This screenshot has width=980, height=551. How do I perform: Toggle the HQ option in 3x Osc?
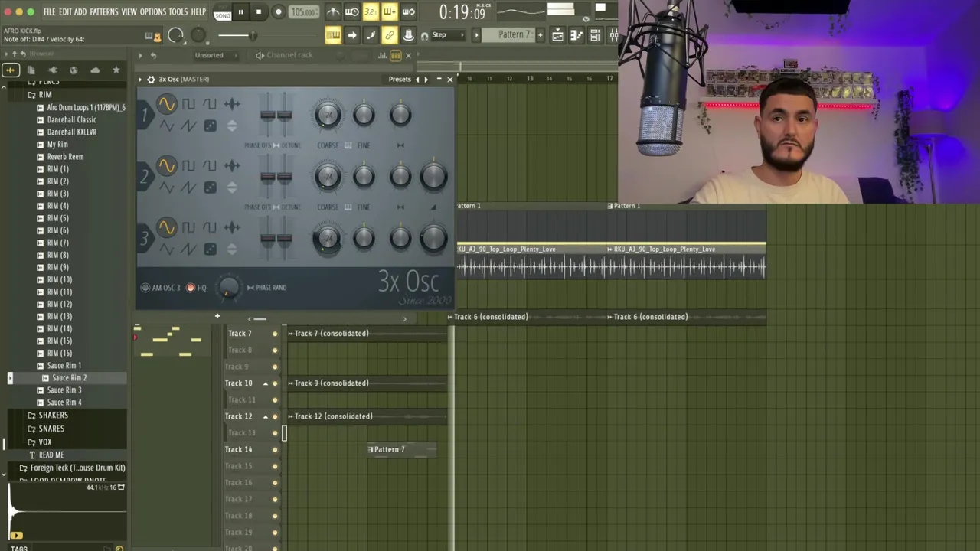click(191, 288)
